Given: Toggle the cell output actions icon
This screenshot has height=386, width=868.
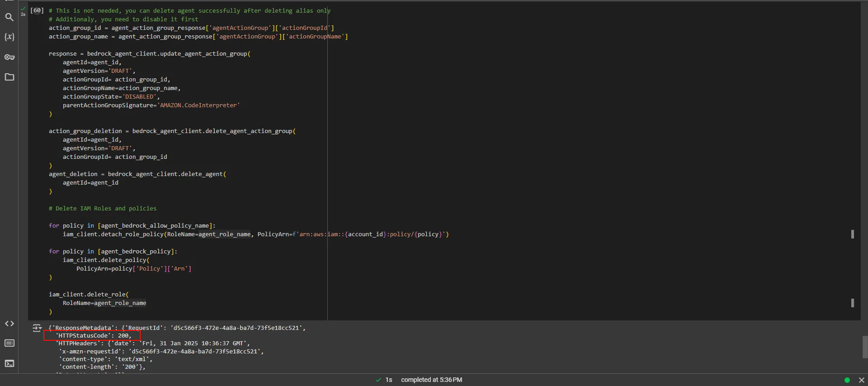Looking at the screenshot, I should click(37, 328).
